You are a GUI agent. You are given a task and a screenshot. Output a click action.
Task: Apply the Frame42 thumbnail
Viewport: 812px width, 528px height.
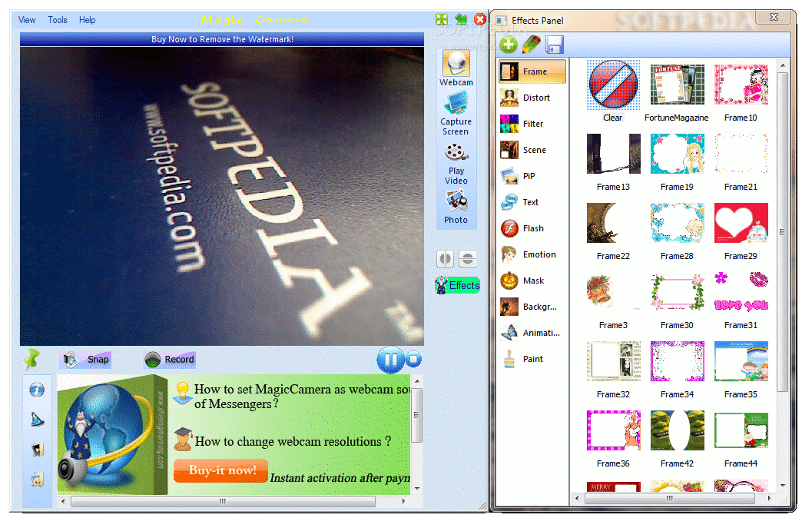pos(677,438)
